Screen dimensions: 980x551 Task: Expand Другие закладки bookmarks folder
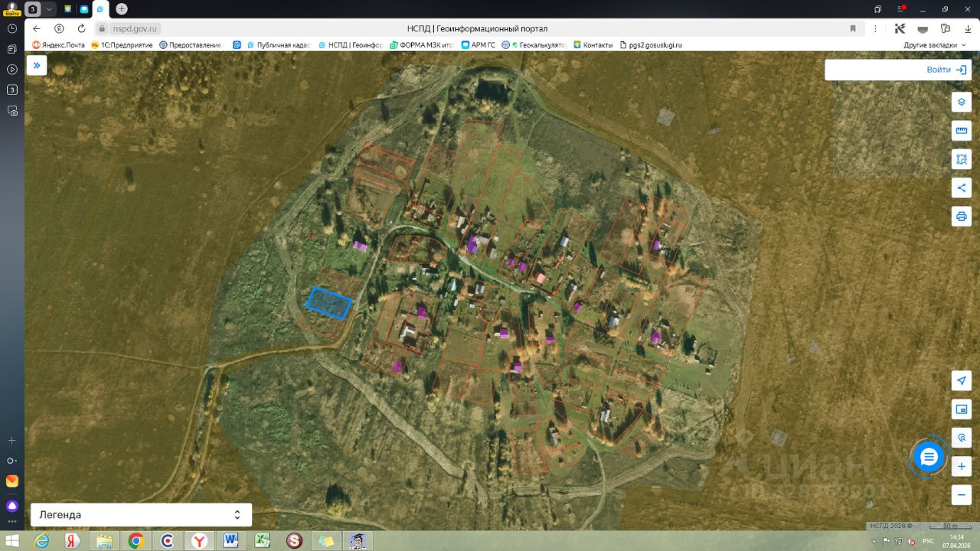pyautogui.click(x=934, y=45)
